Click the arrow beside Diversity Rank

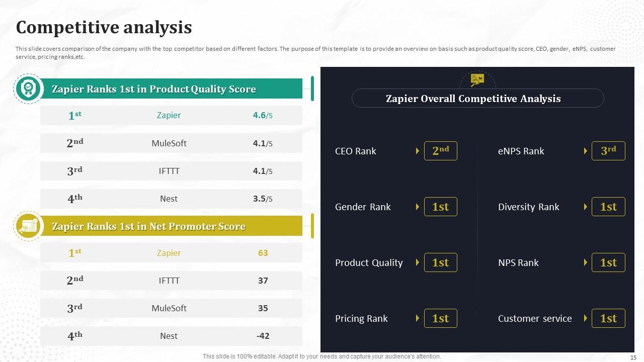pos(586,207)
